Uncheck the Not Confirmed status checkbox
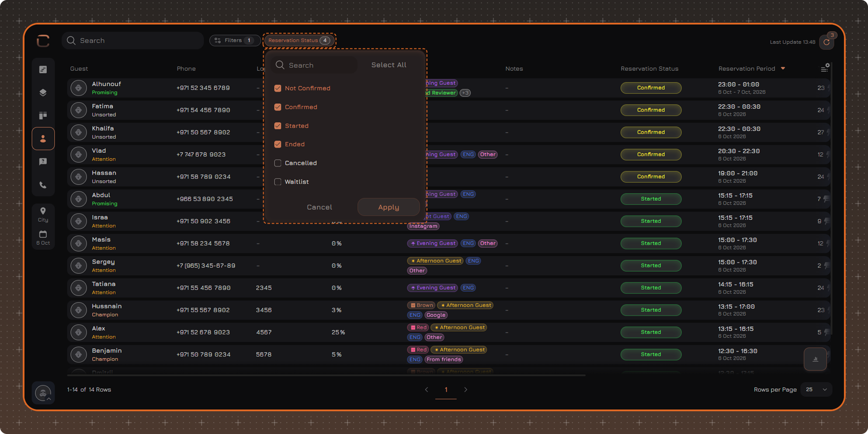The height and width of the screenshot is (434, 868). (x=278, y=88)
